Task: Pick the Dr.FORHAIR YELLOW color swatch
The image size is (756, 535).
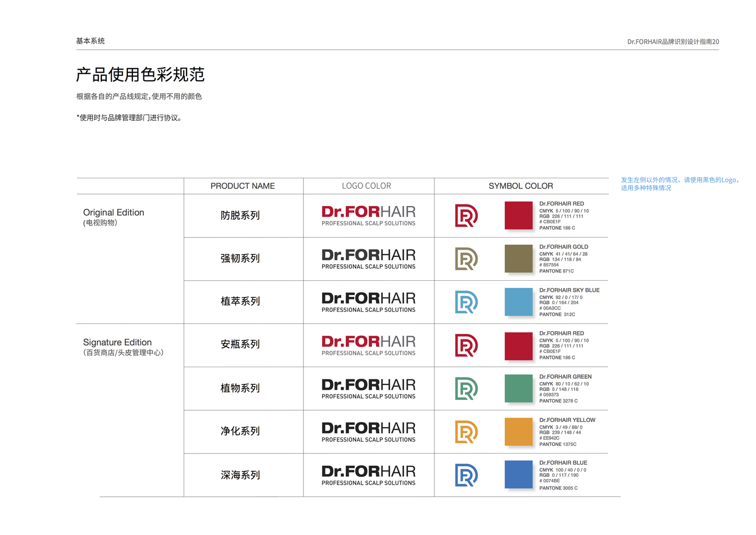Action: [519, 432]
